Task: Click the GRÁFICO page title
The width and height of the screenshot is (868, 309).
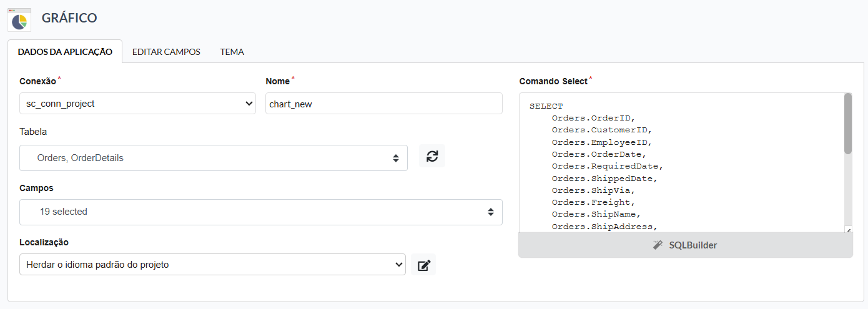Action: coord(69,18)
